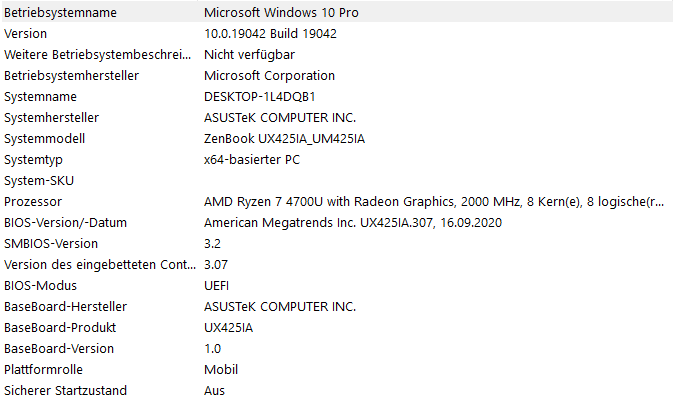This screenshot has height=405, width=688.
Task: Click the Systemtyp x64-basierter PC value
Action: pos(252,160)
